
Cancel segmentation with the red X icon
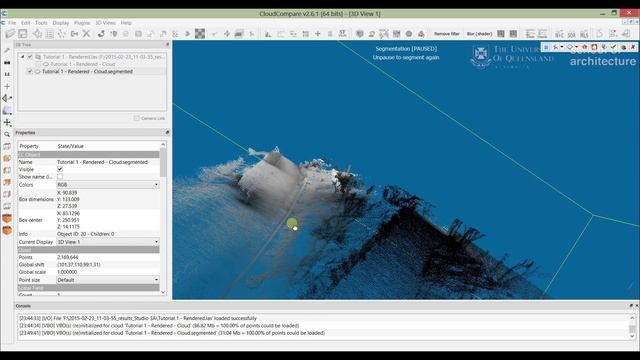(x=633, y=47)
